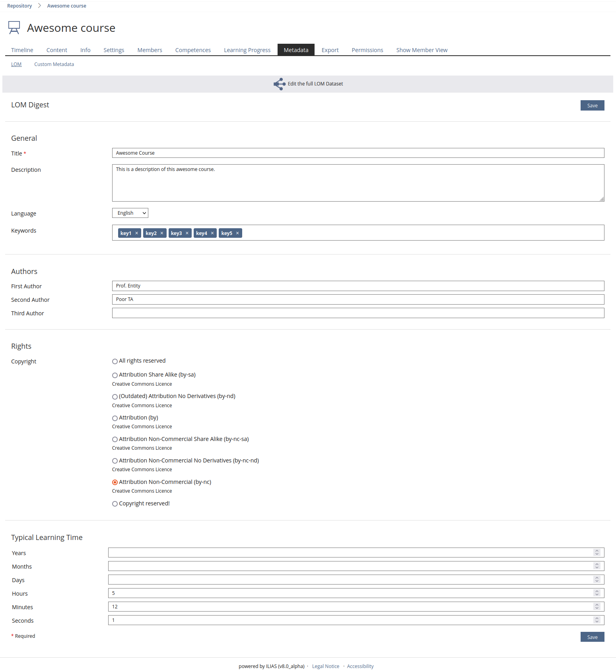616x672 pixels.
Task: Open the Language dropdown
Action: tap(130, 213)
